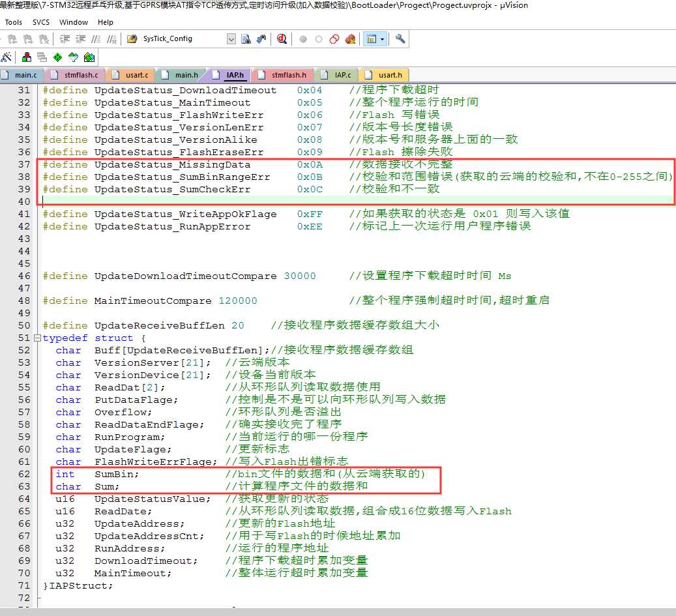676x616 pixels.
Task: Select the IAP.h tab
Action: click(230, 75)
